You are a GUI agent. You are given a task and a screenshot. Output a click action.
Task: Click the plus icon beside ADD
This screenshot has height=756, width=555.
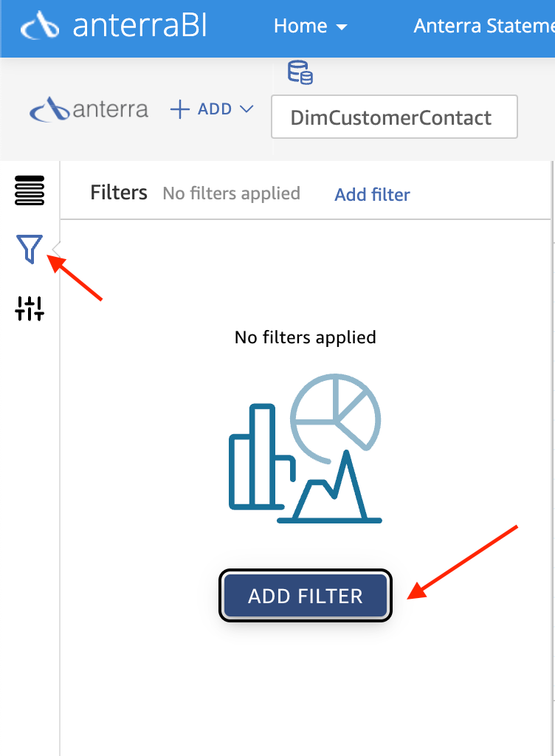[x=179, y=109]
